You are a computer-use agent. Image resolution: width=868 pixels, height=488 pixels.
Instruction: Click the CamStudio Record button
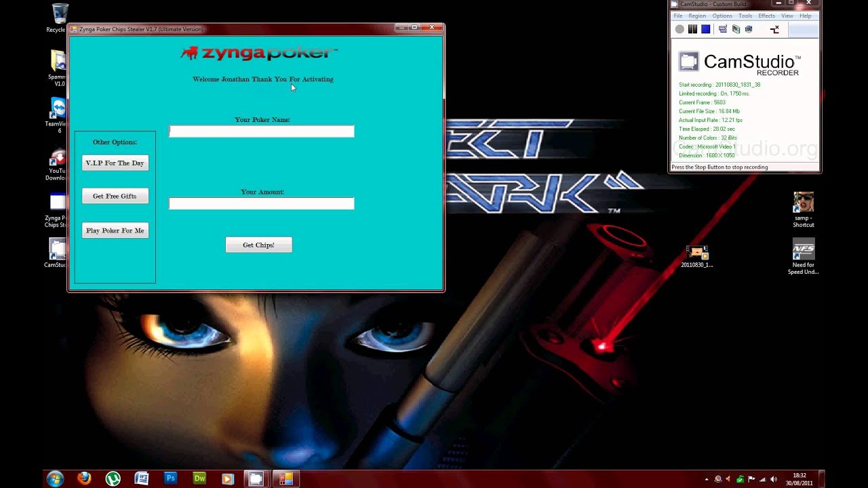[x=679, y=29]
